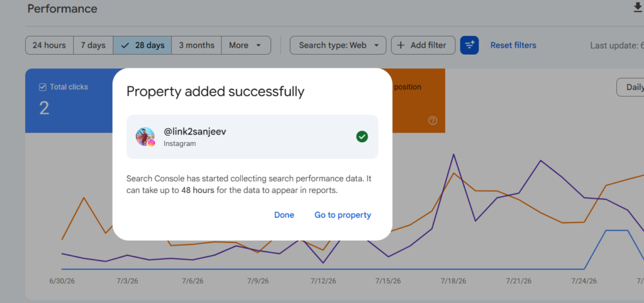
Task: Click the Add filter button
Action: (x=423, y=45)
